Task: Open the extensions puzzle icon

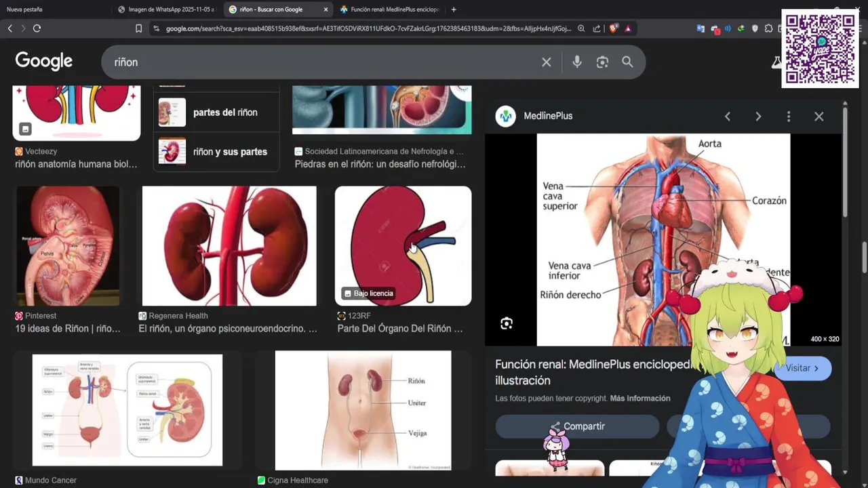Action: pos(768,28)
